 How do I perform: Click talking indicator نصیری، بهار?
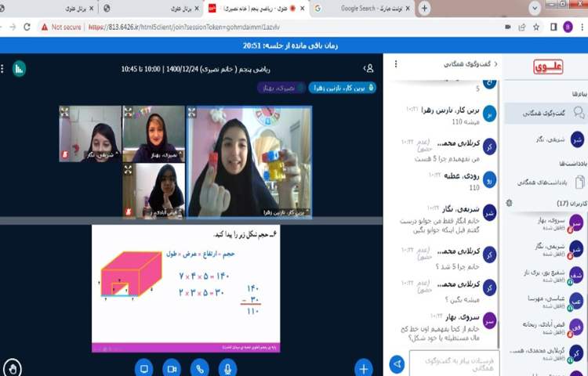tap(281, 88)
